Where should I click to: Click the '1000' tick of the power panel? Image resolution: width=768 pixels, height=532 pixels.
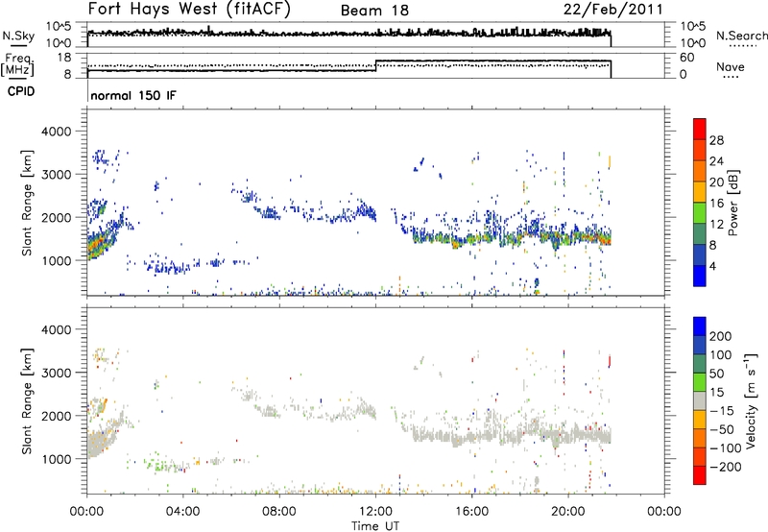point(57,260)
